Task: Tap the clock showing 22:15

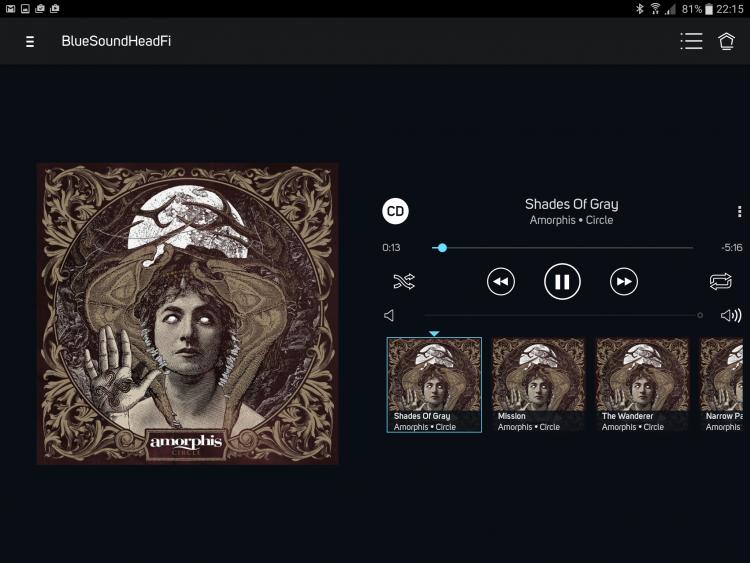Action: tap(730, 9)
